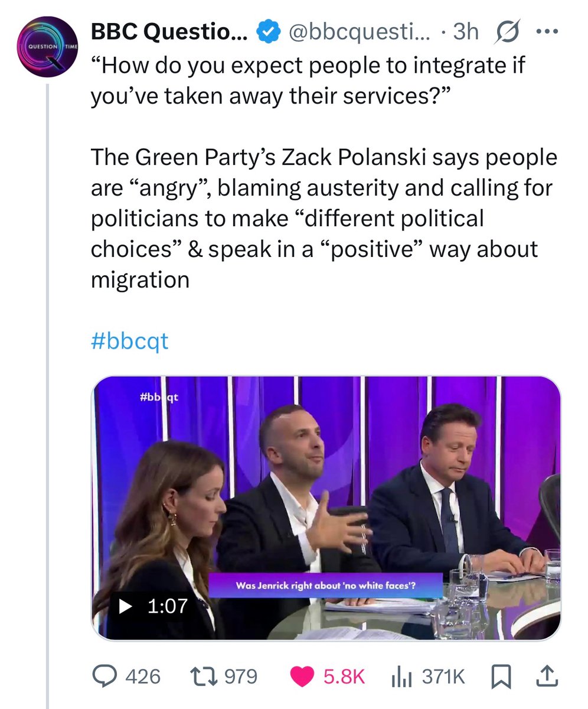
Task: Toggle the bookmark icon for this post
Action: tap(502, 675)
